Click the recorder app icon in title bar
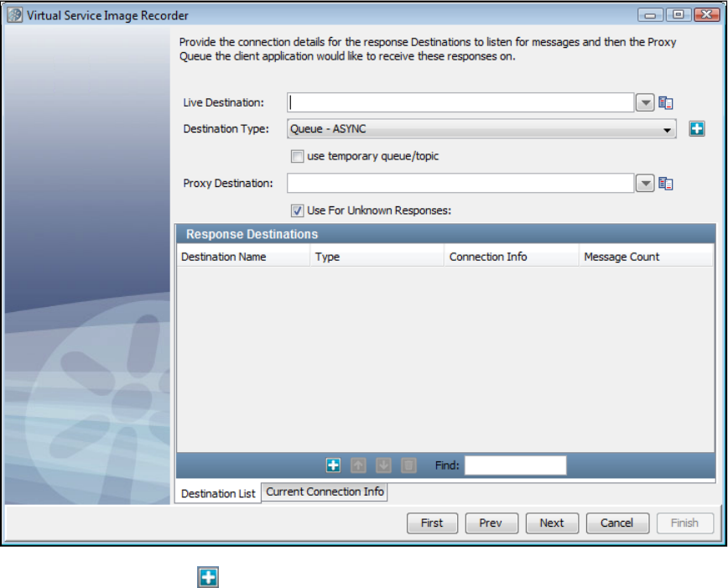The height and width of the screenshot is (588, 728). [15, 15]
